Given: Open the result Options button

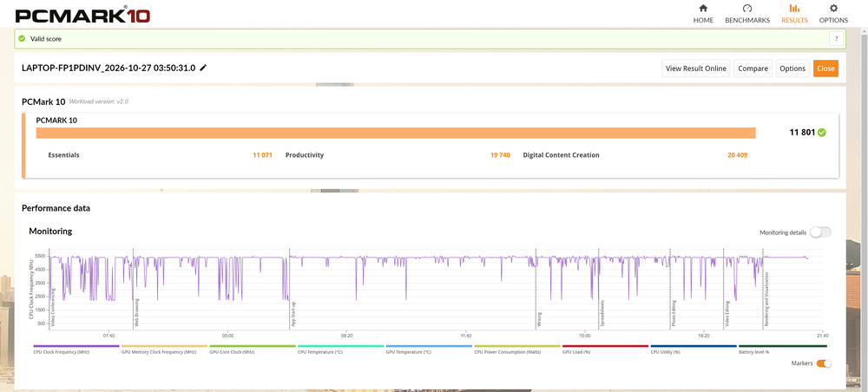Looking at the screenshot, I should [792, 69].
